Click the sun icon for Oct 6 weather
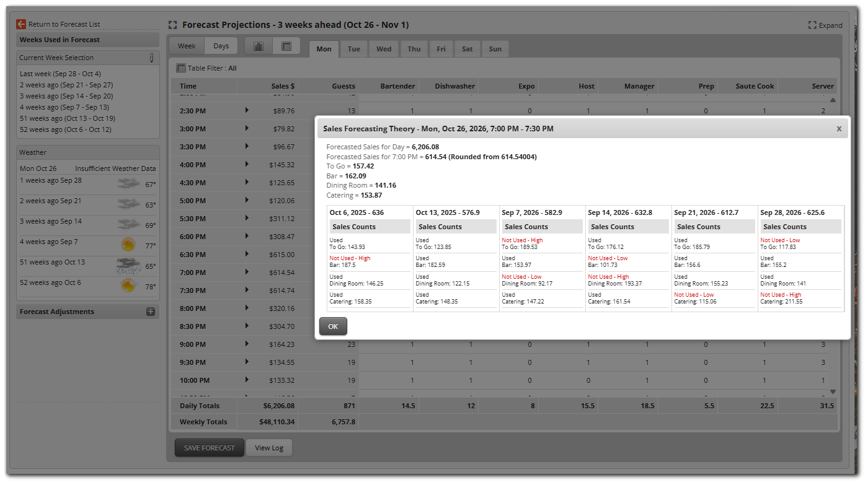Screen dimensions: 868x485 [128, 286]
